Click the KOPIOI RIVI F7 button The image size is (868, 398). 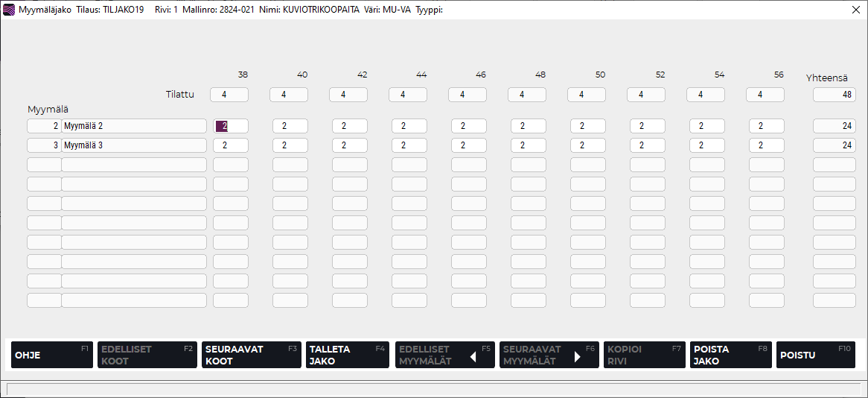click(643, 355)
